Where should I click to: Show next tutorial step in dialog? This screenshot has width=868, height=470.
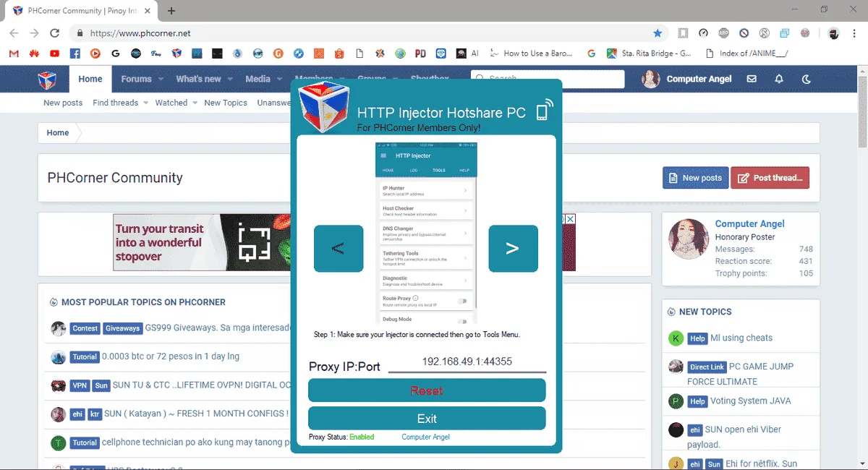(x=513, y=249)
